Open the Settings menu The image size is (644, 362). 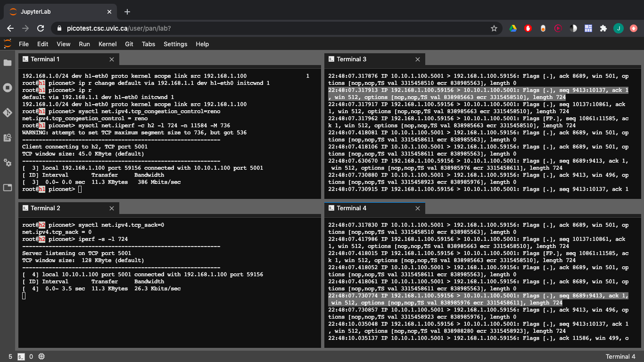pos(175,44)
